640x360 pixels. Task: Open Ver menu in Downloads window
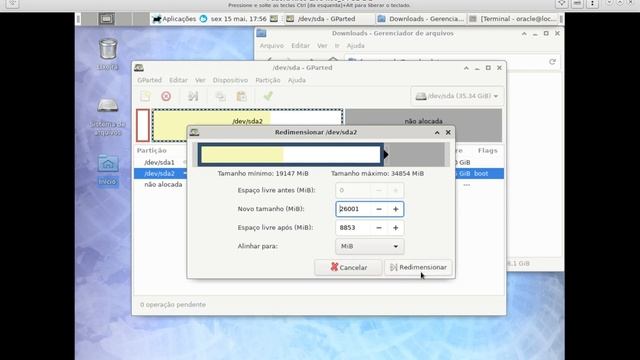point(322,46)
